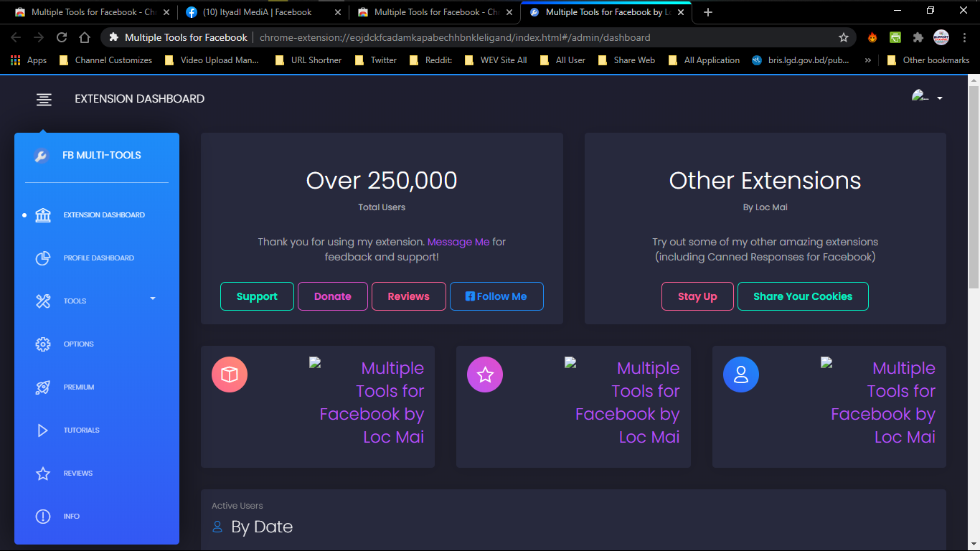Click the FB Multi-Tools wrench logo

coord(42,156)
